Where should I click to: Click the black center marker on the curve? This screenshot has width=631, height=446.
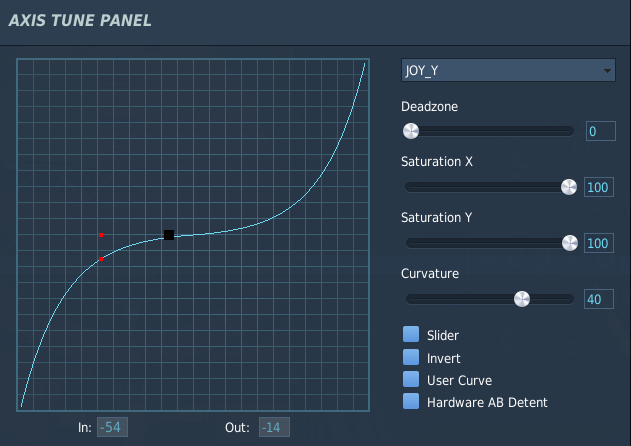[x=169, y=235]
